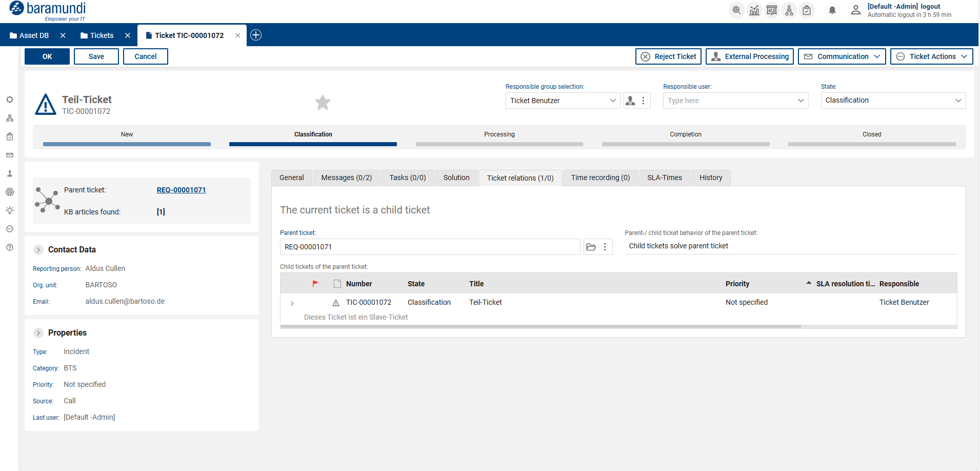
Task: Click the settings gear in the left sidebar
Action: tap(10, 100)
